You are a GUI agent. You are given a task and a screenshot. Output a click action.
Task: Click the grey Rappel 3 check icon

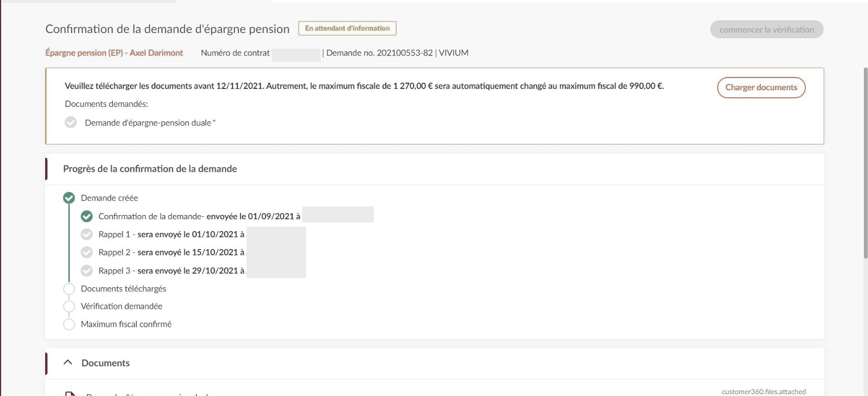87,270
